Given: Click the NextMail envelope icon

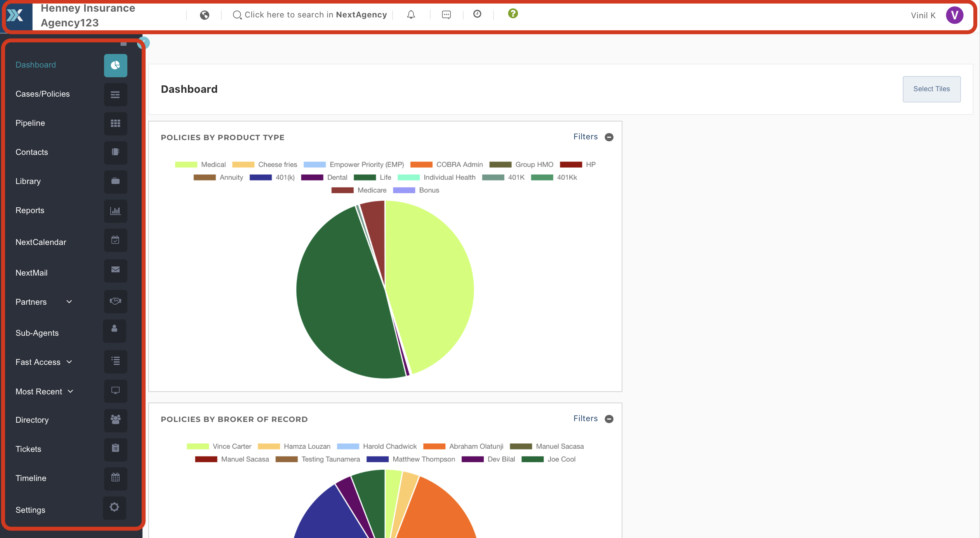Looking at the screenshot, I should point(115,271).
